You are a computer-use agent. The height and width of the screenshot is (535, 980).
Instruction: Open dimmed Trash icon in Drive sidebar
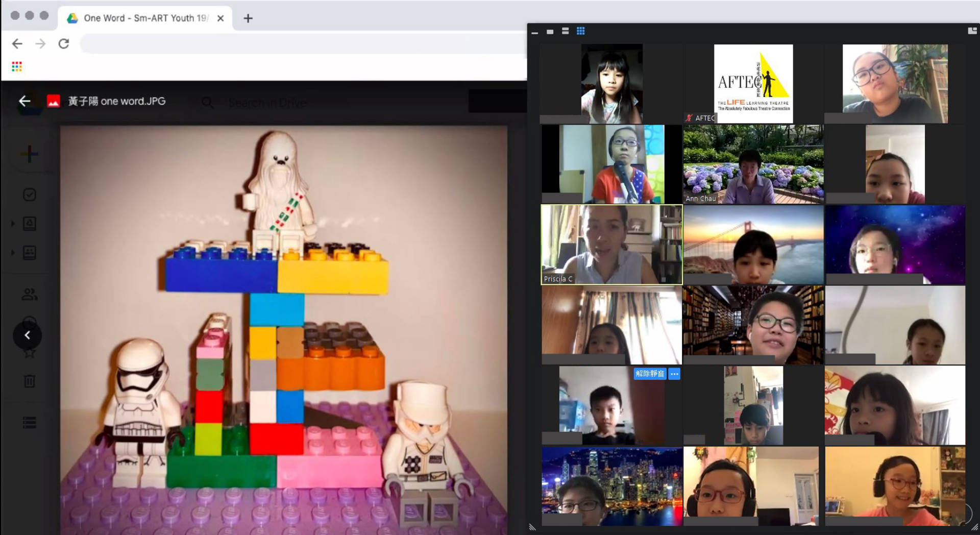30,381
